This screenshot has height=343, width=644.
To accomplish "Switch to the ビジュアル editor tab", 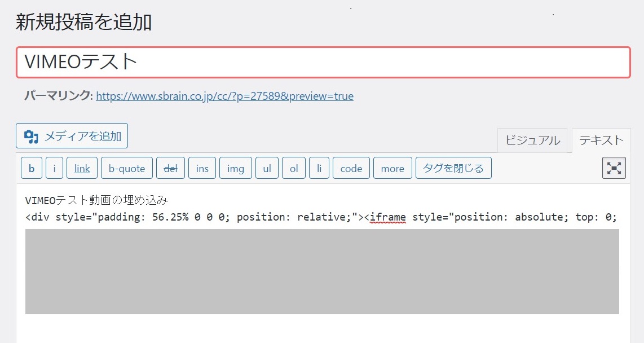I will (532, 140).
